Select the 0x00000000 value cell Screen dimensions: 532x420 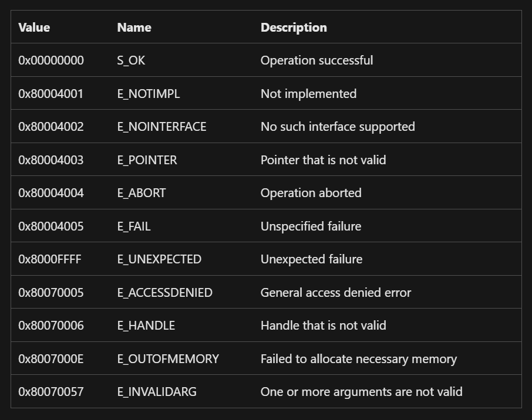[x=51, y=60]
